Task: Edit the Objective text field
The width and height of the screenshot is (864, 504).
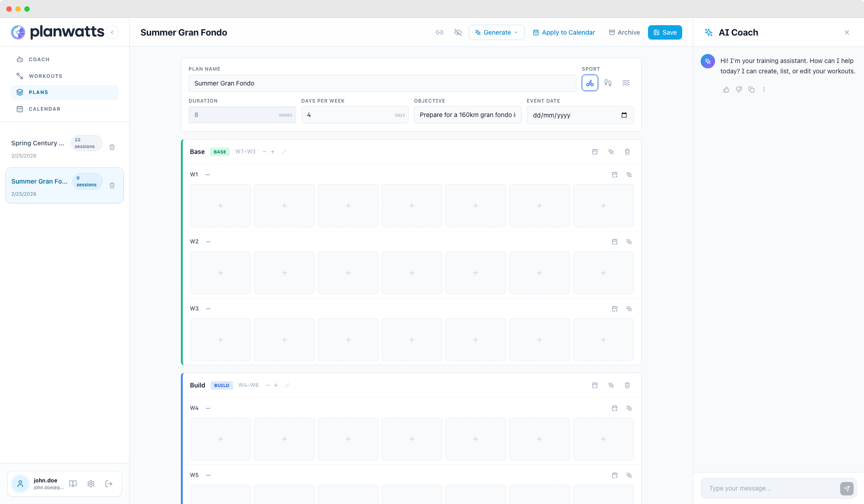Action: [x=468, y=115]
